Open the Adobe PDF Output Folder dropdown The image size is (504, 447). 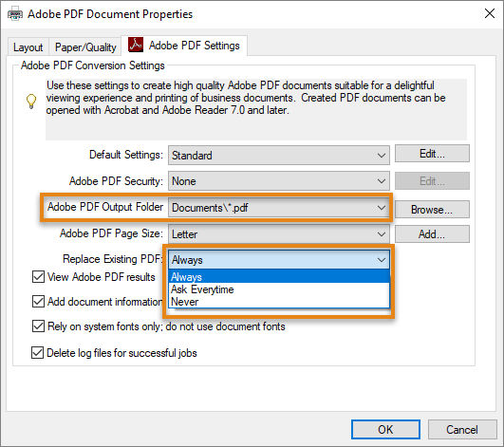[279, 208]
